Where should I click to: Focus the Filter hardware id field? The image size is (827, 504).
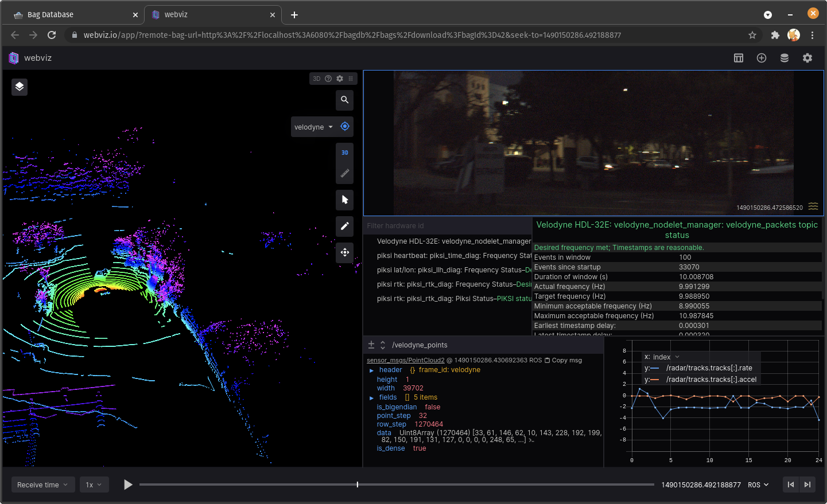click(448, 226)
